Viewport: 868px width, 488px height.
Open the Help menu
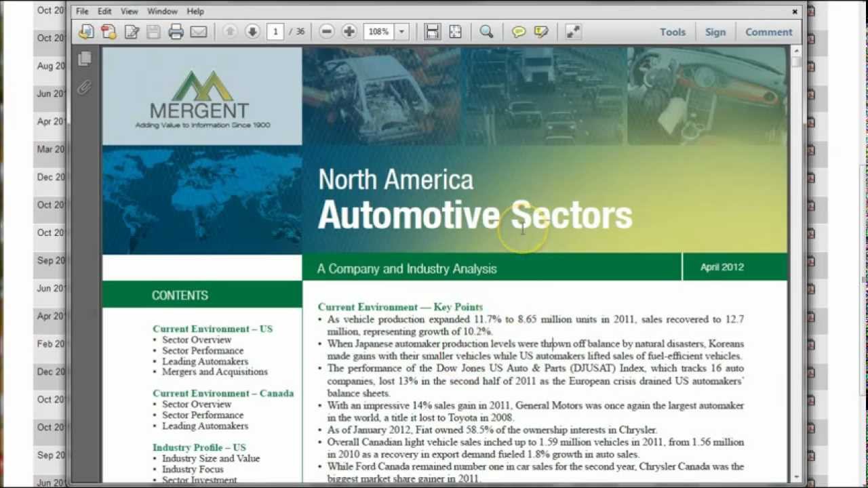click(195, 12)
